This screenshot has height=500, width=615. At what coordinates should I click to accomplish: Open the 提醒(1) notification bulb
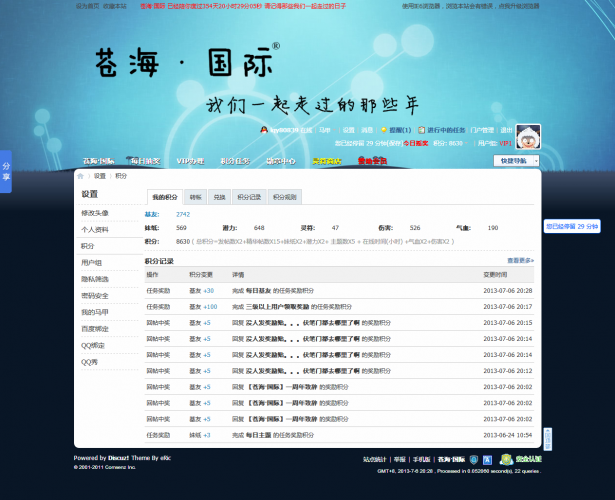tap(396, 130)
